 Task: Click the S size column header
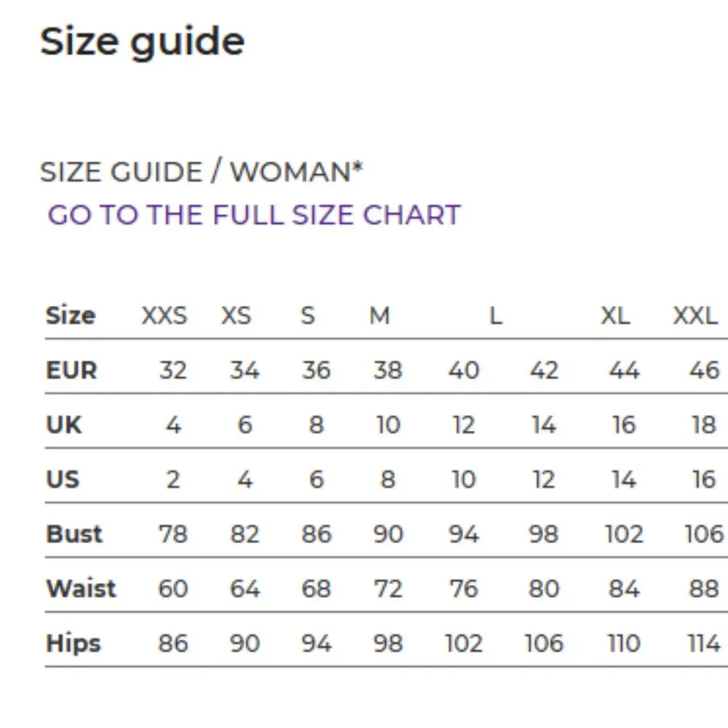tap(308, 316)
